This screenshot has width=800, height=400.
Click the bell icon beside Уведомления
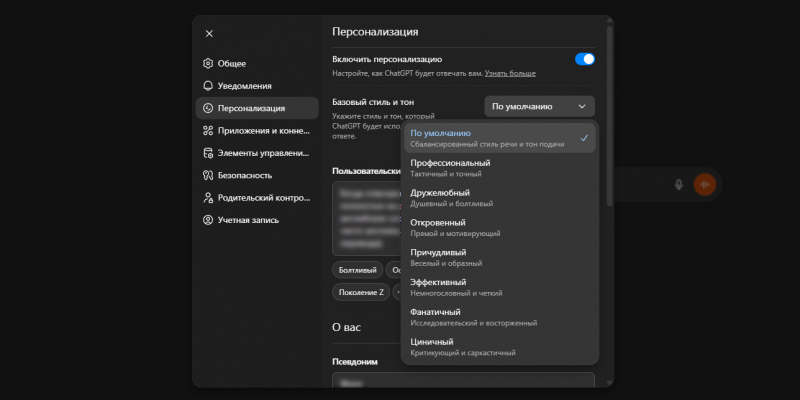208,86
